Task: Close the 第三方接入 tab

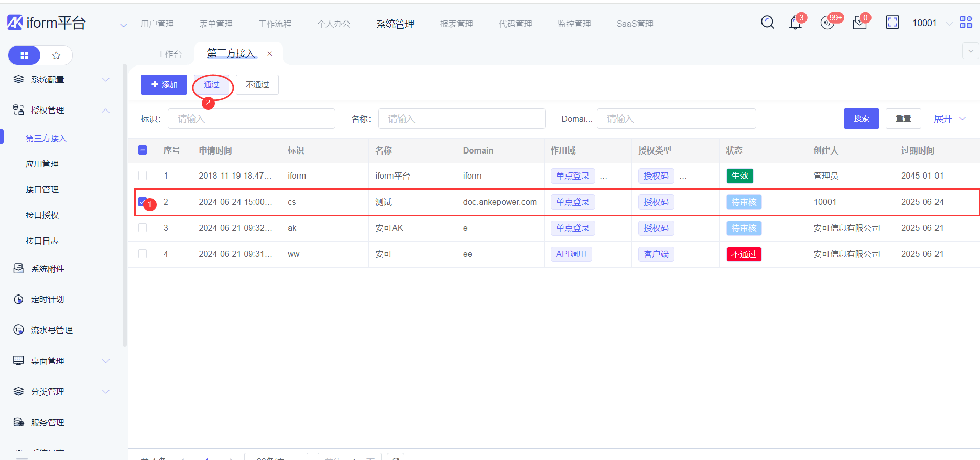Action: pos(270,54)
